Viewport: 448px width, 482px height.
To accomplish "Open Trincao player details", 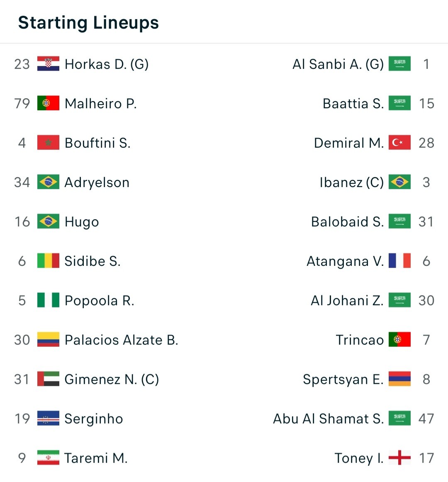I will [360, 340].
